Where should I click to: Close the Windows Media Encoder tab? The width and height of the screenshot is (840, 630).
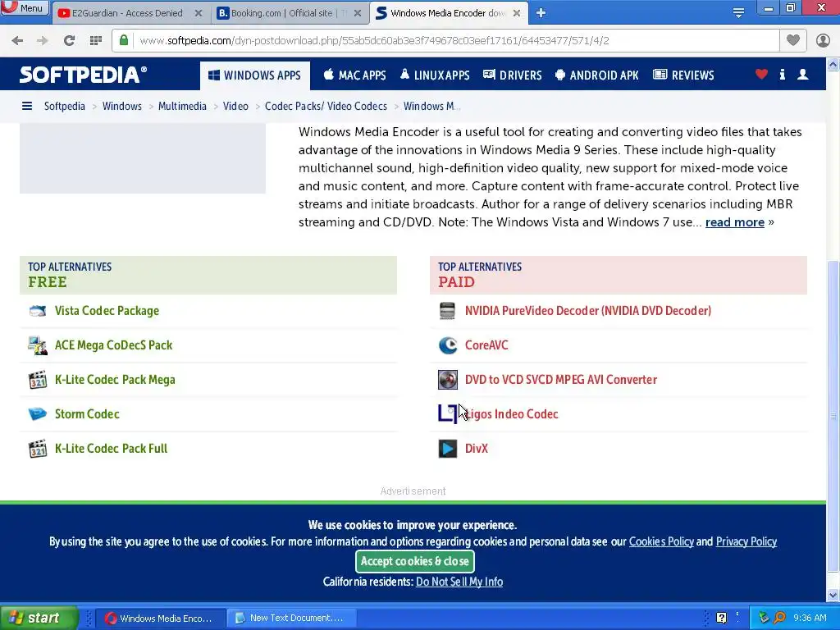coord(517,13)
